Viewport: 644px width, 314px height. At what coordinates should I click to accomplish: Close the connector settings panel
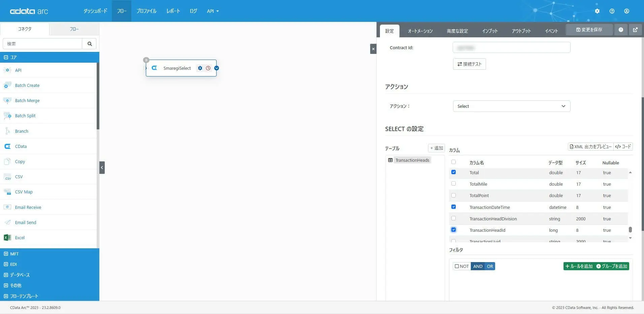pos(373,49)
